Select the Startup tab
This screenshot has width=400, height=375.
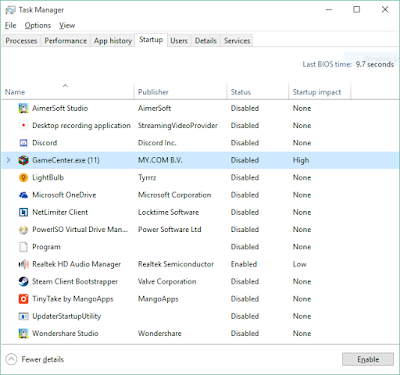(x=151, y=40)
